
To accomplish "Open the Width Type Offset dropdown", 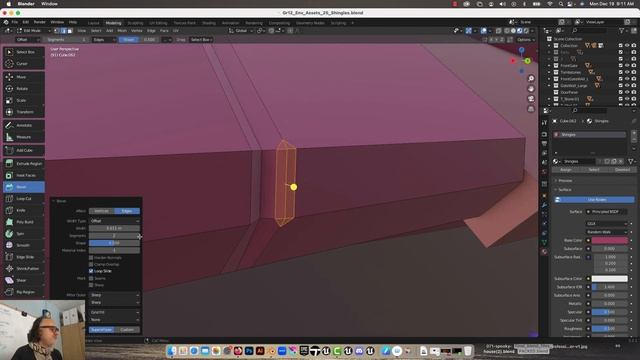I will pyautogui.click(x=114, y=221).
